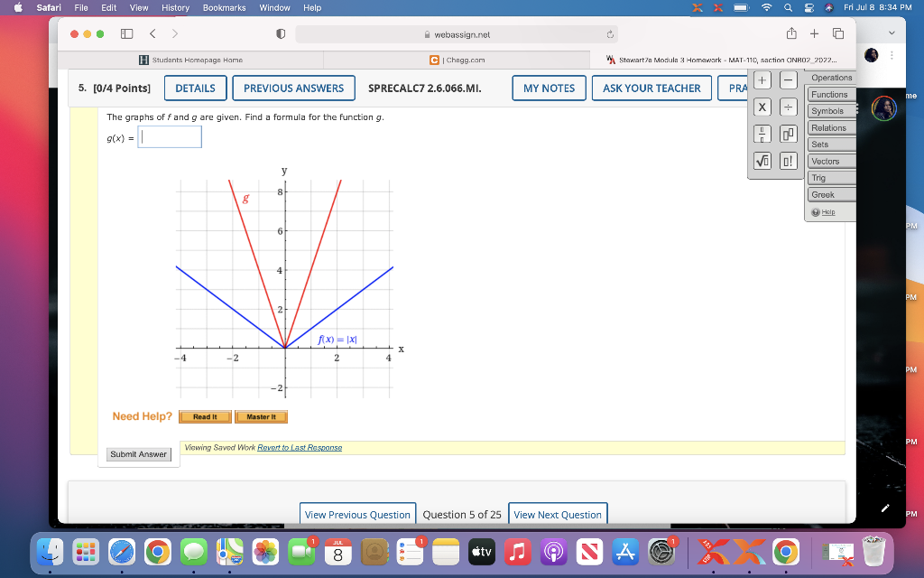Image resolution: width=924 pixels, height=578 pixels.
Task: Open System Preferences from the dock
Action: point(661,552)
